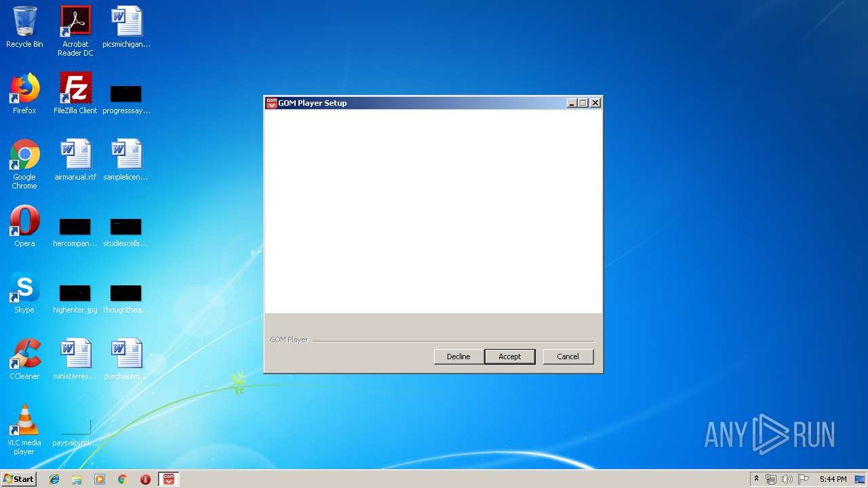
Task: Open Windows Explorer folder in taskbar
Action: 77,479
